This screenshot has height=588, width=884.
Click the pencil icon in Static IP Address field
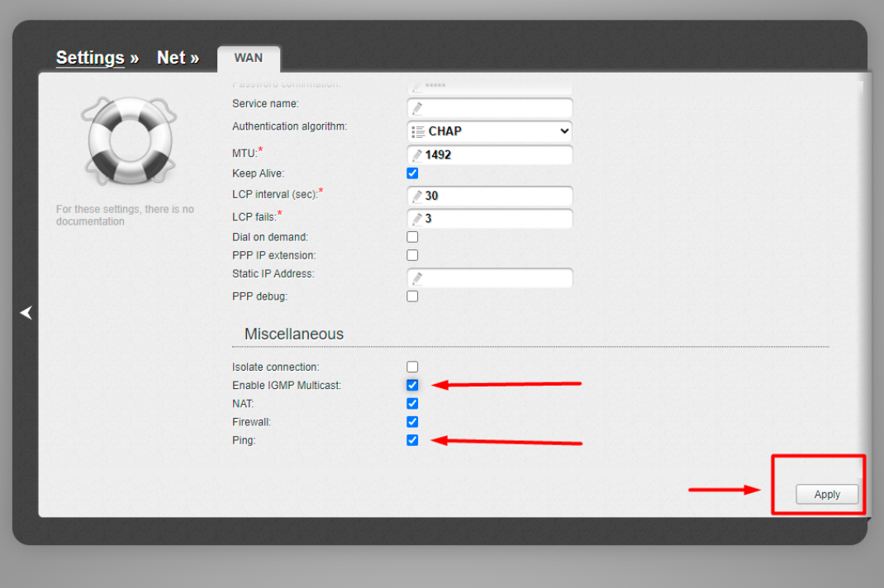[x=417, y=277]
